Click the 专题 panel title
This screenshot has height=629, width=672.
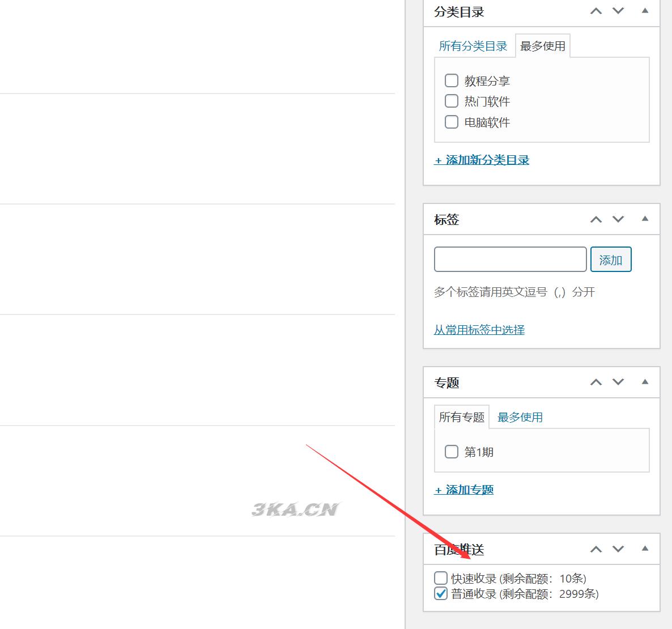446,382
